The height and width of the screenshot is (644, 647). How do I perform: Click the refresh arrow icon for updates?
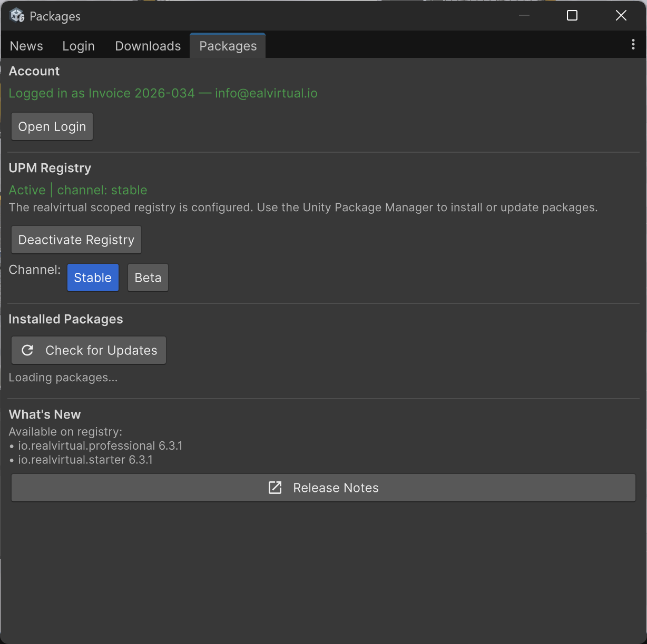click(x=27, y=350)
